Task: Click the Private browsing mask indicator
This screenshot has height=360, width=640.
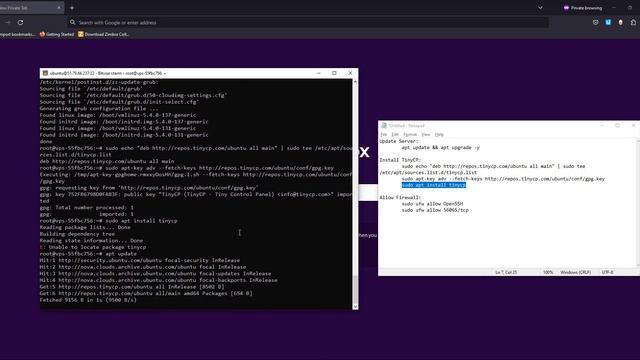Action: pos(566,8)
